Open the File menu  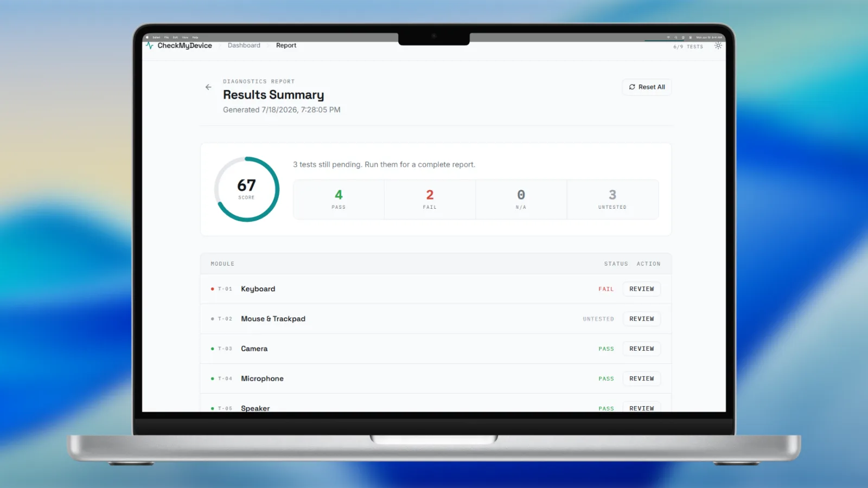pos(167,37)
